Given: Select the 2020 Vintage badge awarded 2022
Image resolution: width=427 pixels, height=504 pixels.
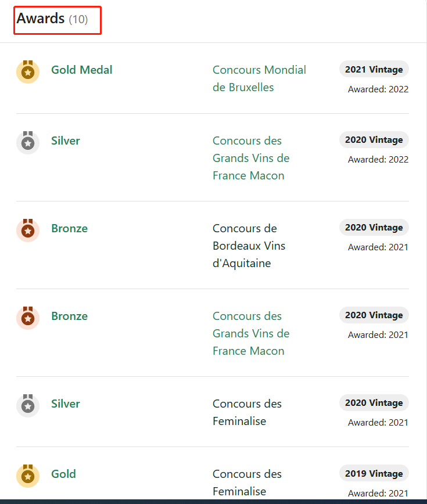Looking at the screenshot, I should coord(374,139).
